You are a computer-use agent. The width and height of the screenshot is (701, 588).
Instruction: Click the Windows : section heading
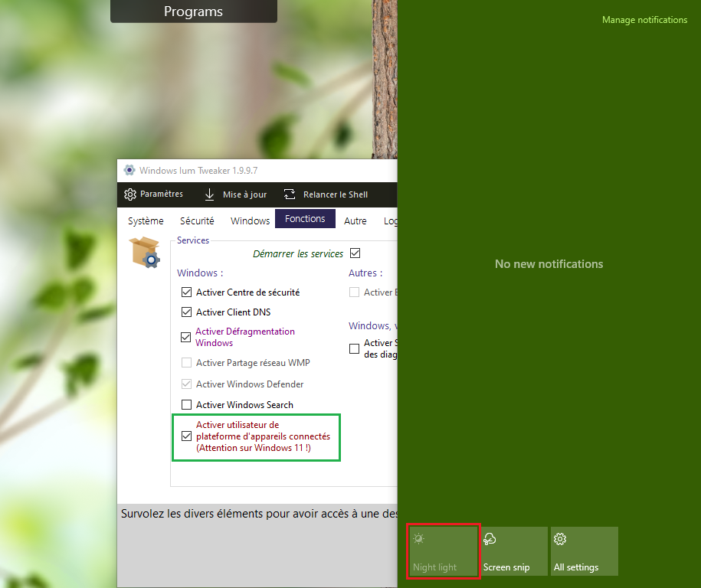(200, 273)
